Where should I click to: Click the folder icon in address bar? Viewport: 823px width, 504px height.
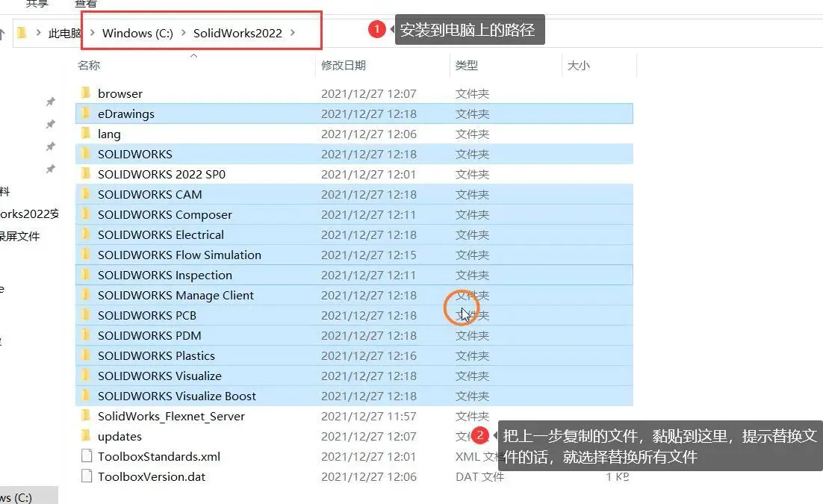[22, 33]
